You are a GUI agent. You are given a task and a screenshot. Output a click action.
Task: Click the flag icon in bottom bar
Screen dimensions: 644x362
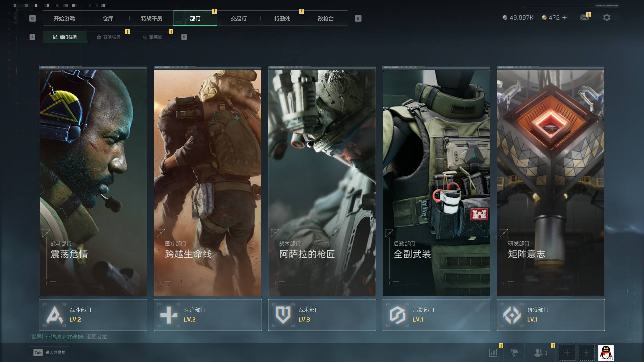pos(514,352)
